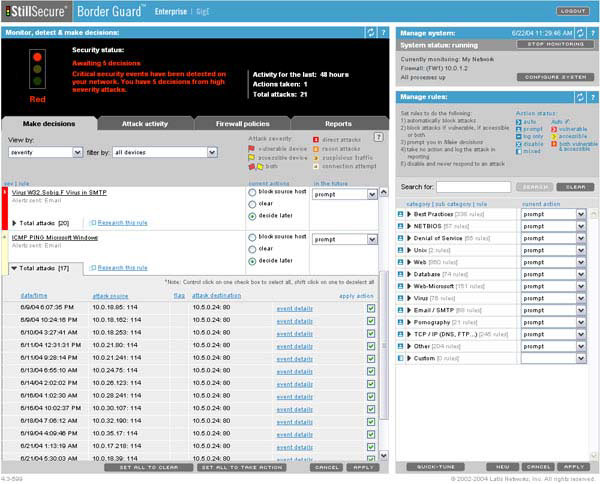Select block source host for Virus W32 Sobig

[252, 192]
